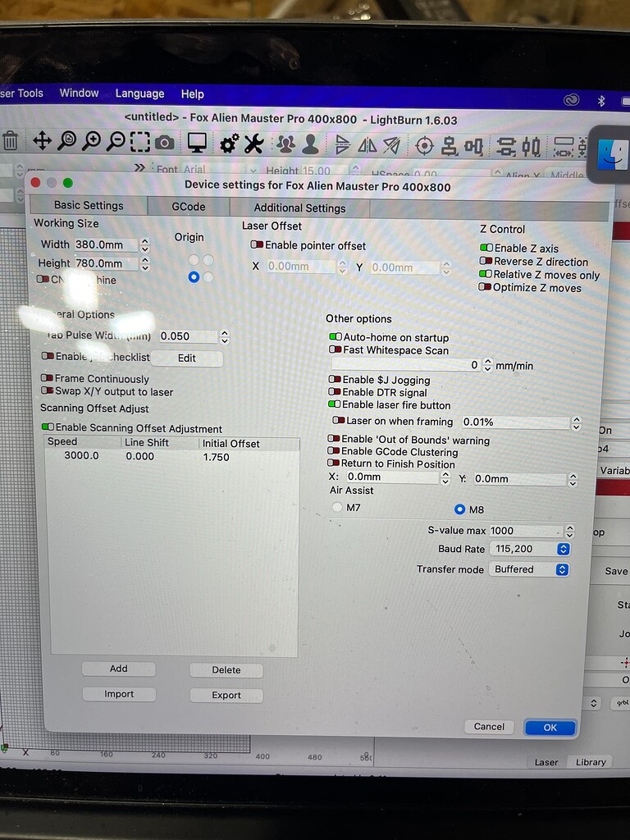Screen dimensions: 630x840
Task: Select the M7 air assist radio button
Action: pos(337,508)
